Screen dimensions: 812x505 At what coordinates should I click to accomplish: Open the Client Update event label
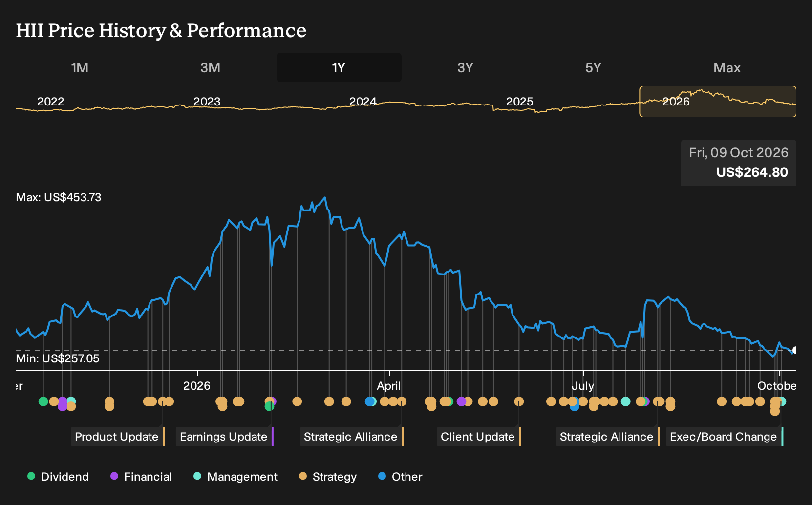tap(478, 437)
